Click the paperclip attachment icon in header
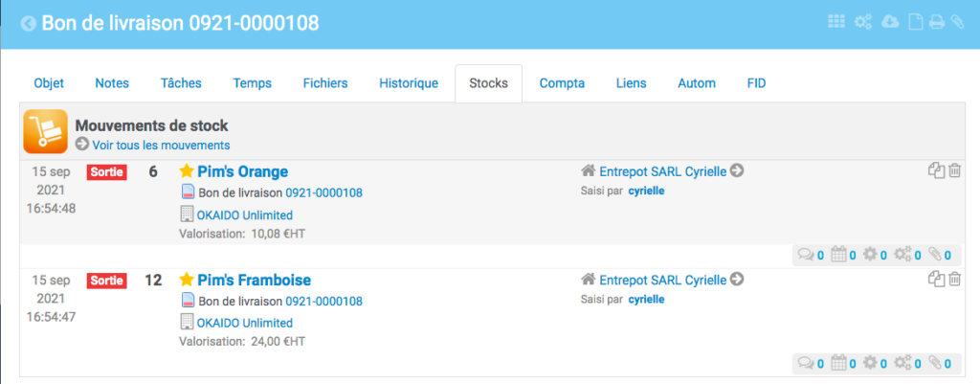Screen dimensions: 980x384 (x=957, y=22)
